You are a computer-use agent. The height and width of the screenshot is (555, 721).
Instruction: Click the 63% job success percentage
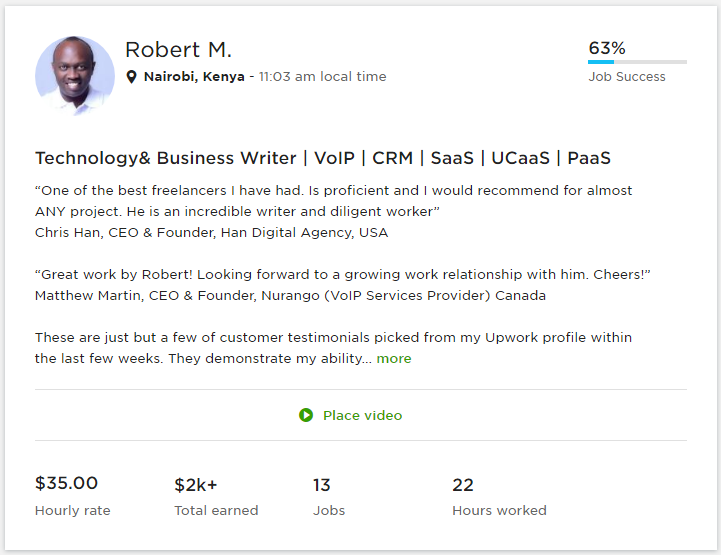607,48
